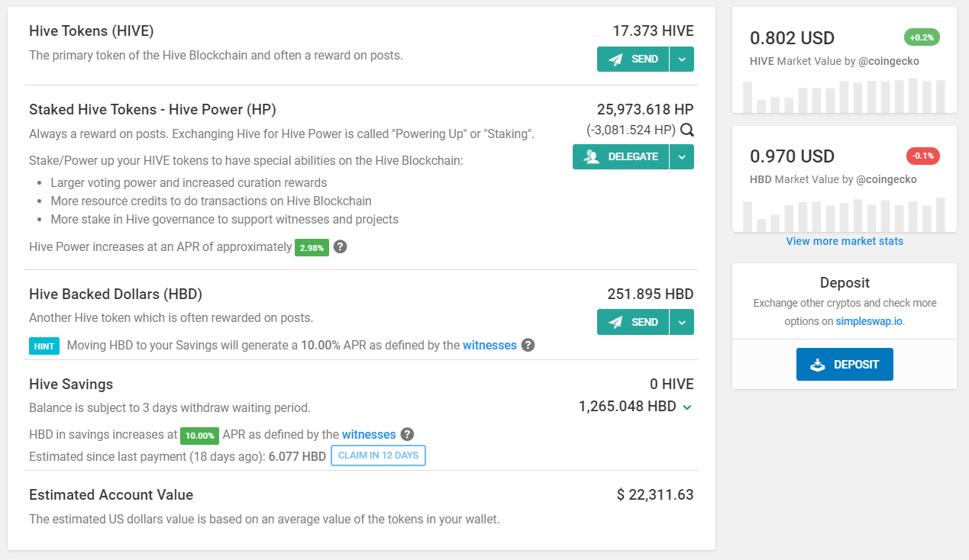The image size is (969, 560).
Task: Click the paper plane SEND button for HIVE
Action: tap(633, 59)
